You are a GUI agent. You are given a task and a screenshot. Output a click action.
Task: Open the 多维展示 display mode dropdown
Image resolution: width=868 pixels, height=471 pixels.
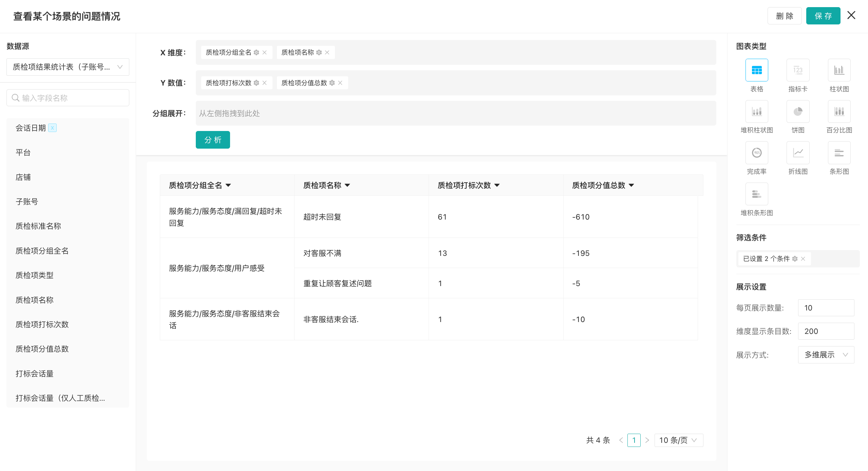(826, 355)
